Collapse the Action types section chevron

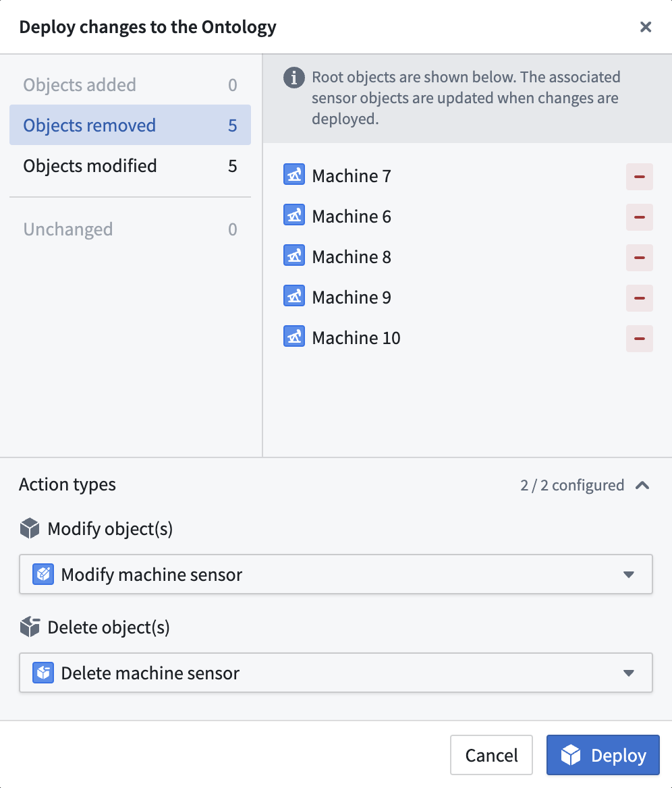pyautogui.click(x=642, y=486)
